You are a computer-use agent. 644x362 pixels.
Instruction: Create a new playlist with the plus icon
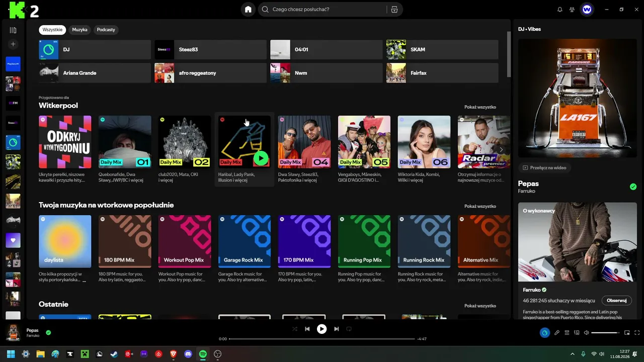[x=13, y=44]
